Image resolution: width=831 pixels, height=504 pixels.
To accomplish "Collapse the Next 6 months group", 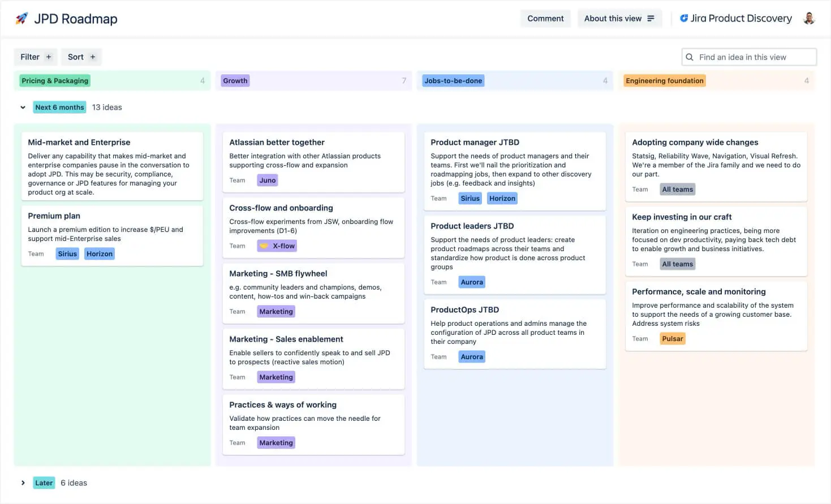I will tap(23, 107).
